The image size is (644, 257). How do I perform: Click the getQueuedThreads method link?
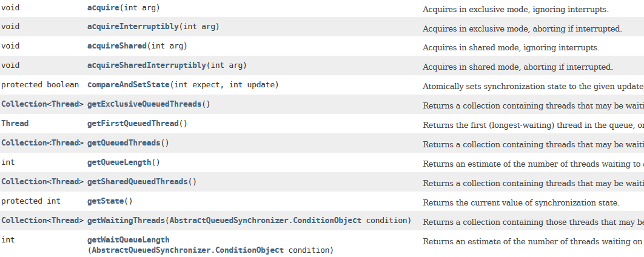tap(124, 143)
